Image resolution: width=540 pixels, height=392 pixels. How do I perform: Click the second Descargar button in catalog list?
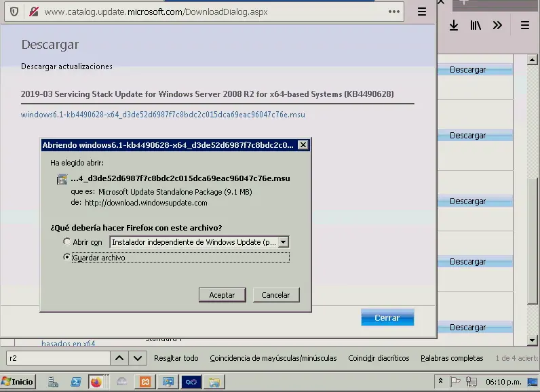pyautogui.click(x=476, y=136)
